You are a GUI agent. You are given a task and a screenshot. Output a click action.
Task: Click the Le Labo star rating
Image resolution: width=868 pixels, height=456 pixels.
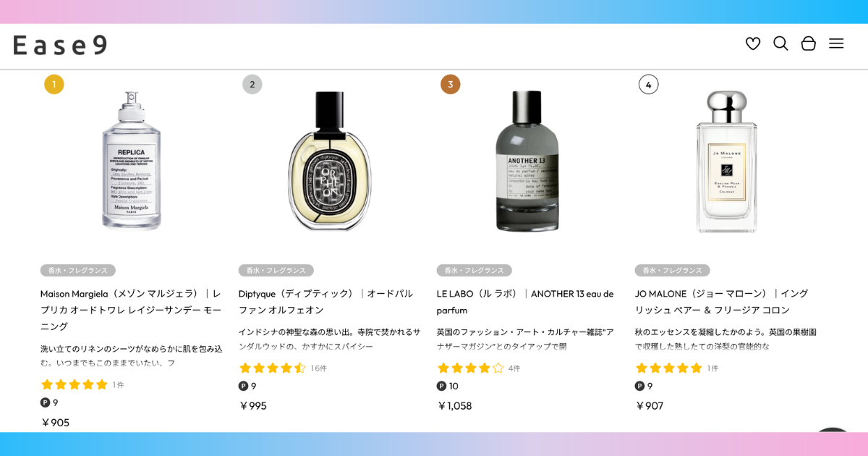point(472,368)
